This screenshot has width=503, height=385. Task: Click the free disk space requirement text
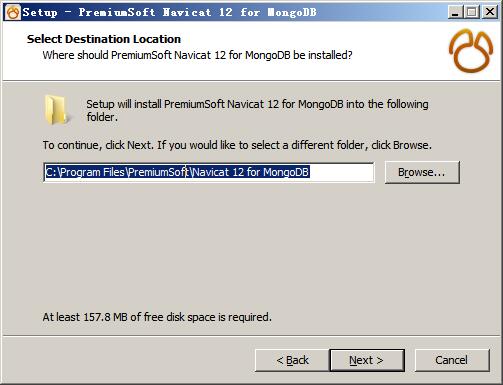(157, 317)
